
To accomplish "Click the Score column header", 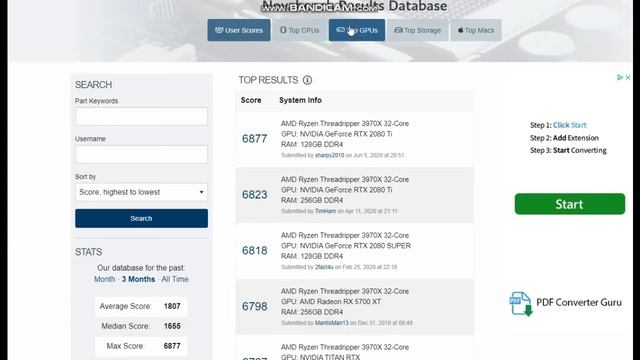I will pyautogui.click(x=251, y=100).
